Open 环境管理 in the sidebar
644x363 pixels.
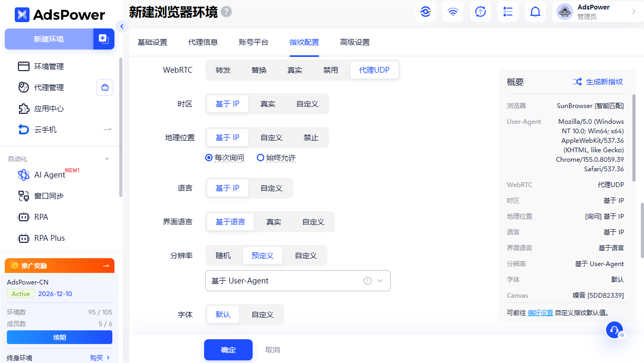tap(49, 66)
